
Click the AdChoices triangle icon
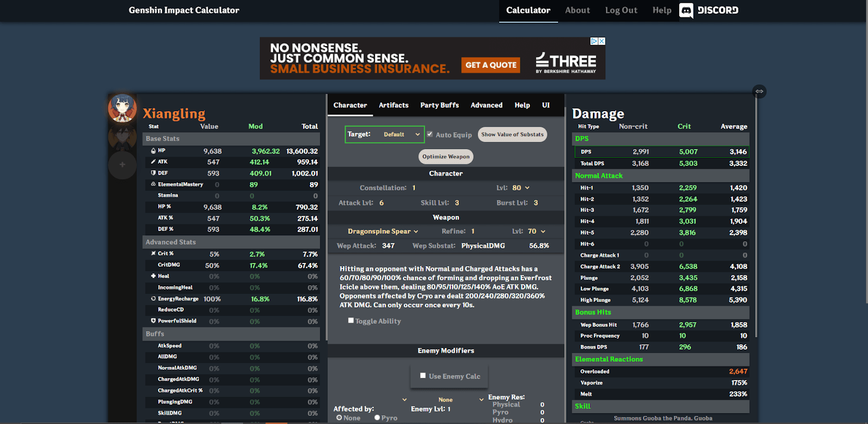594,41
